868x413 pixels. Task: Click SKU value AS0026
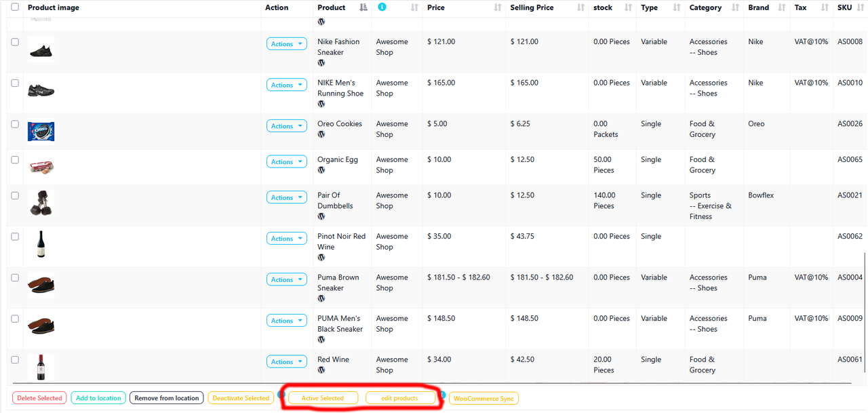coord(850,124)
